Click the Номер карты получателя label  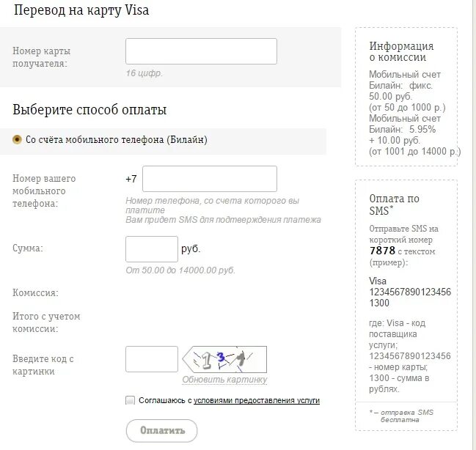coord(41,57)
